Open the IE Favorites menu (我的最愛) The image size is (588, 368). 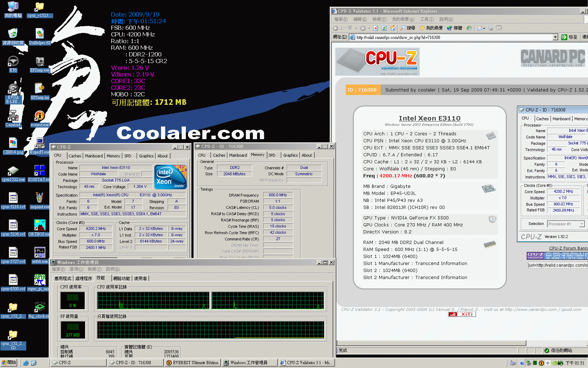pos(403,19)
